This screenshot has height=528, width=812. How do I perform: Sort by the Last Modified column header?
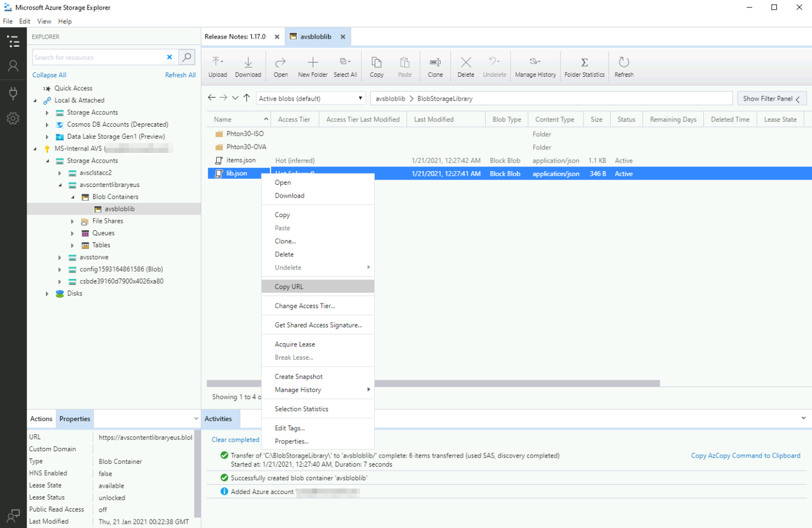click(x=446, y=119)
